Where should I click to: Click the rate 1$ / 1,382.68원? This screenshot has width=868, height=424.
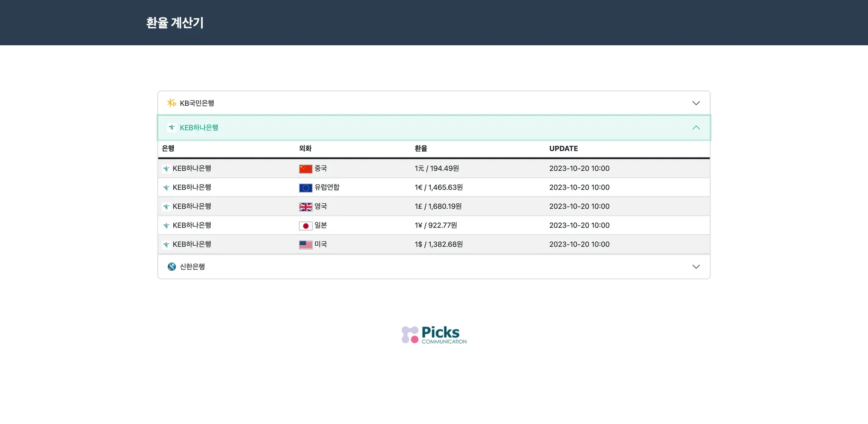[439, 244]
